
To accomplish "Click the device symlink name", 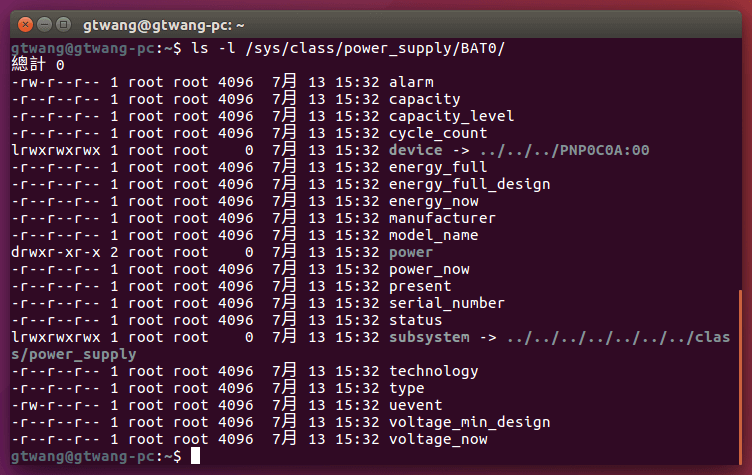I will point(414,150).
